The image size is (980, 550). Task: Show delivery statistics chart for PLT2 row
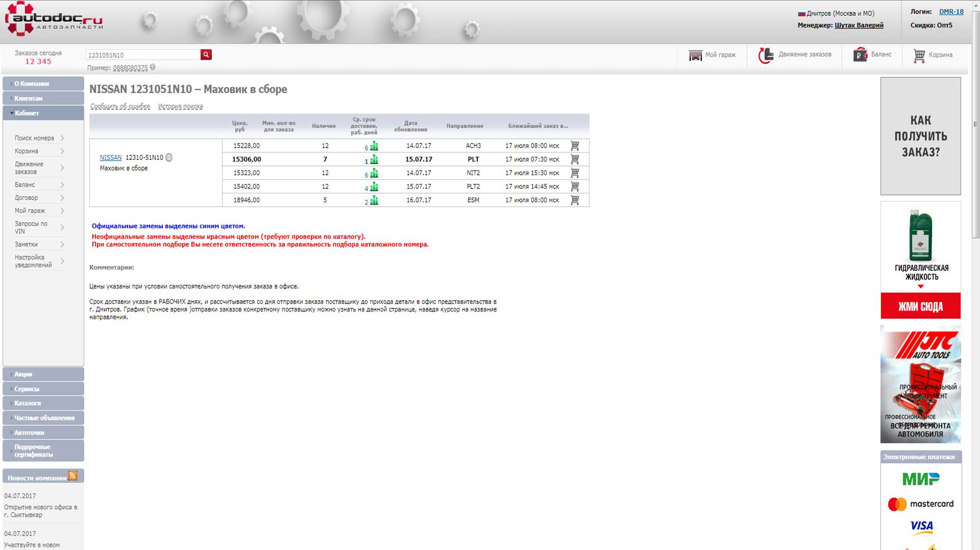pyautogui.click(x=374, y=187)
